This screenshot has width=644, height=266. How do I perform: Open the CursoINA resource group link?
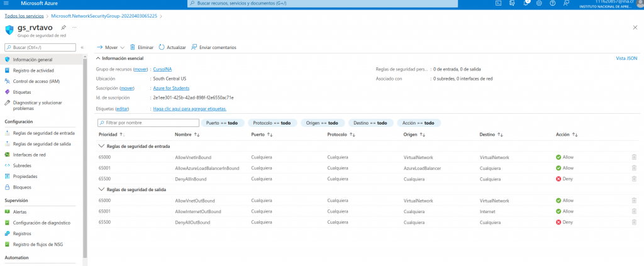(x=162, y=69)
